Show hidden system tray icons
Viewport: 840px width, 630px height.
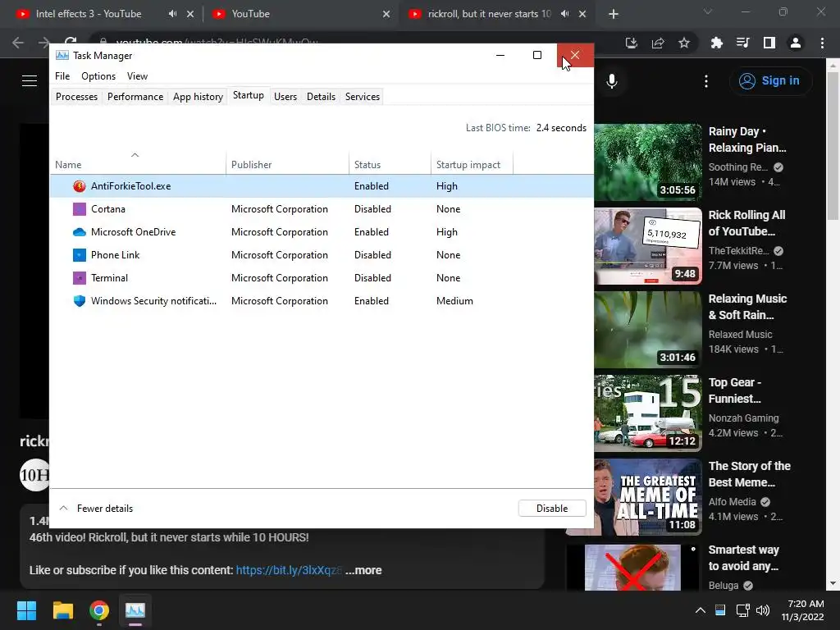tap(701, 610)
